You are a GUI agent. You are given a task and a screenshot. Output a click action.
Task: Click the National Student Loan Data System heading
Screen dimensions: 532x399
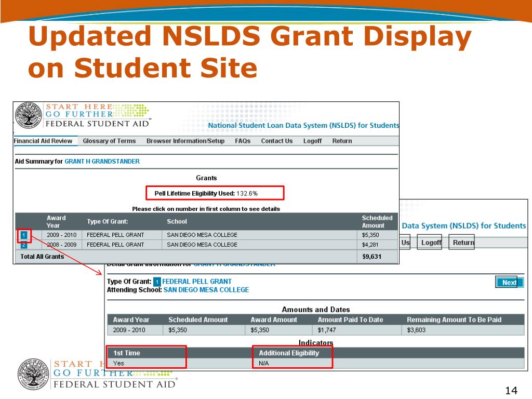click(x=303, y=125)
